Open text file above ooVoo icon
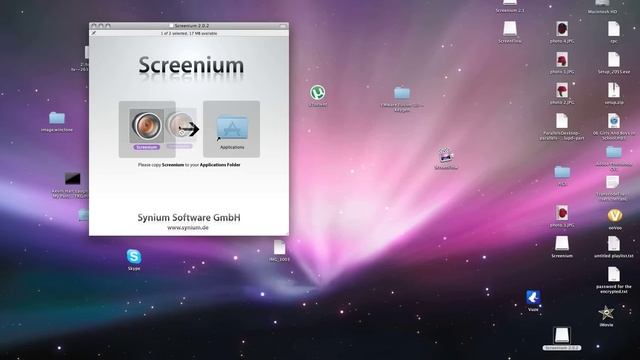The image size is (640, 360). tap(612, 183)
